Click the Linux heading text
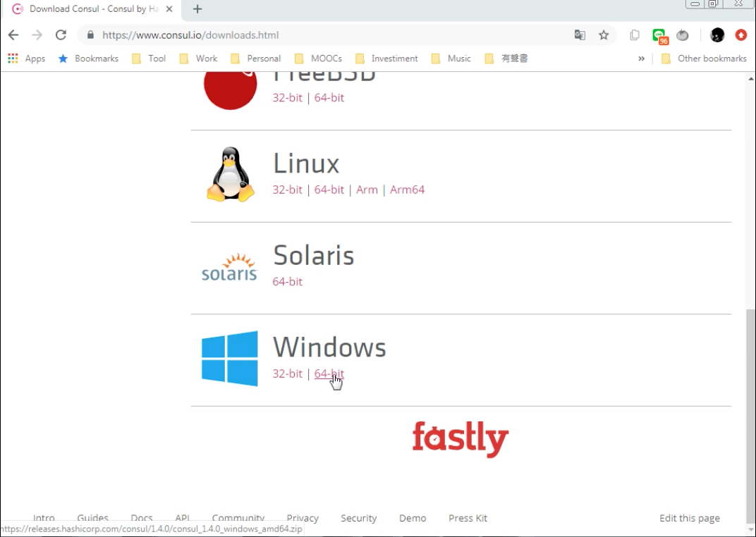This screenshot has width=756, height=537. 306,163
